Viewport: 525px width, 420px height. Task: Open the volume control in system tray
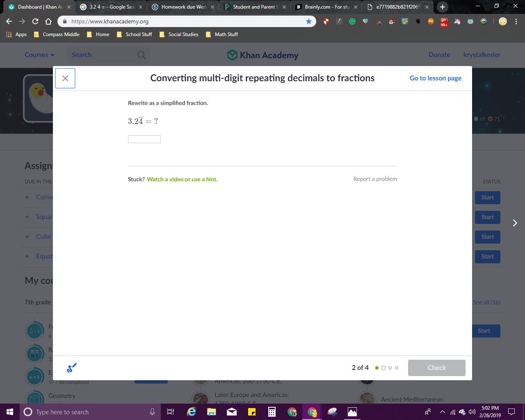tap(472, 412)
